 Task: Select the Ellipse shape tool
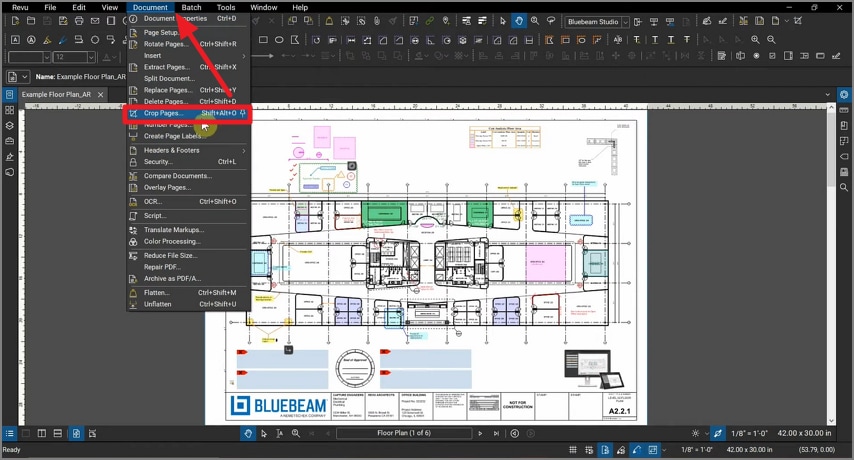pyautogui.click(x=279, y=40)
